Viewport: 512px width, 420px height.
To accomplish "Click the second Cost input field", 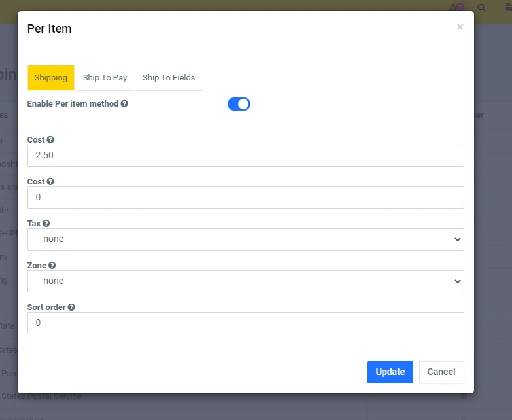I will coord(245,198).
